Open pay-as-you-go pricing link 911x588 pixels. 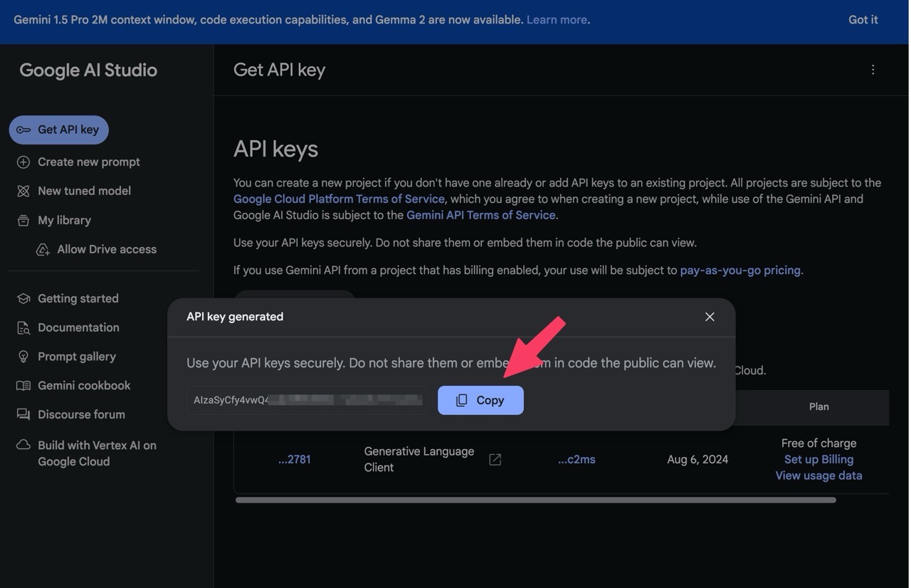coord(740,271)
